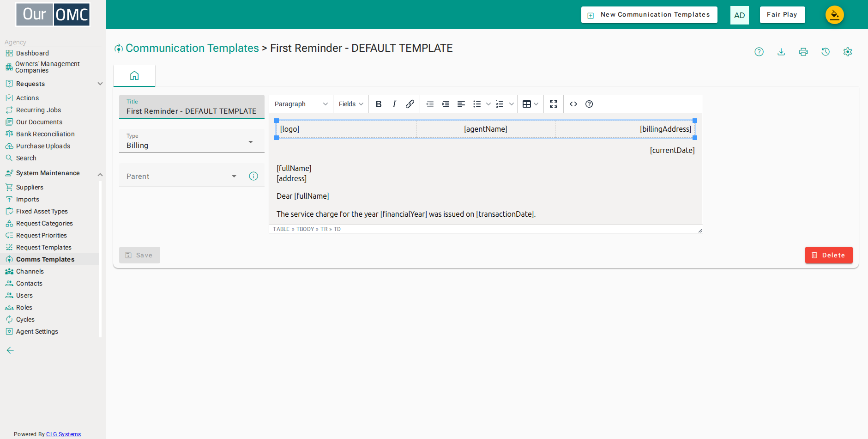The height and width of the screenshot is (439, 868).
Task: Follow the Communication Templates breadcrumb link
Action: (192, 48)
